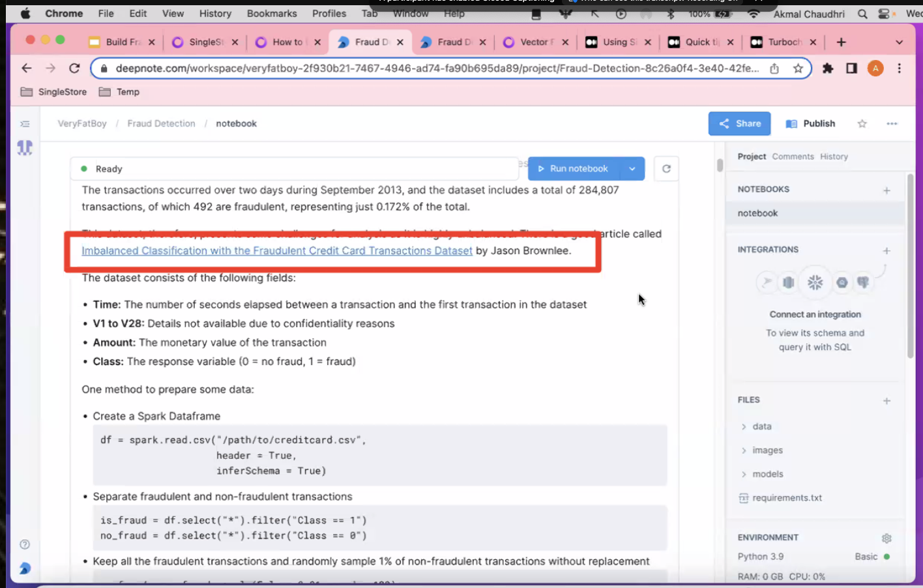Click the Share button
Viewport: 923px width, 588px height.
739,124
